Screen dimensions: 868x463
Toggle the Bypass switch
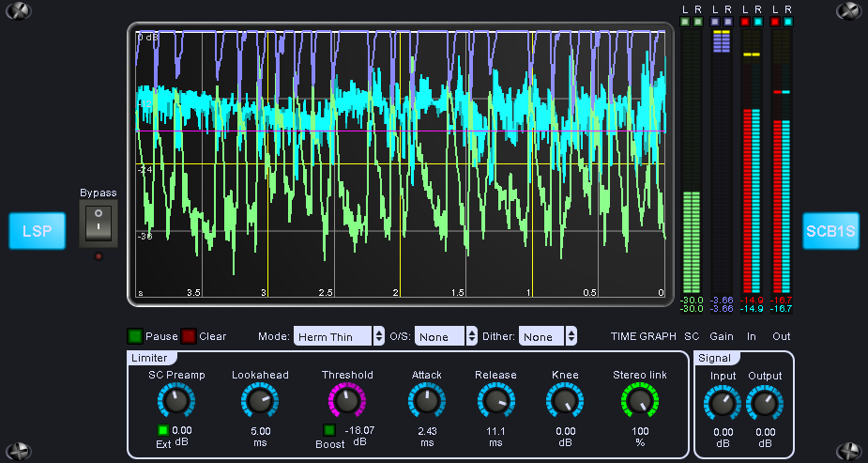[98, 224]
